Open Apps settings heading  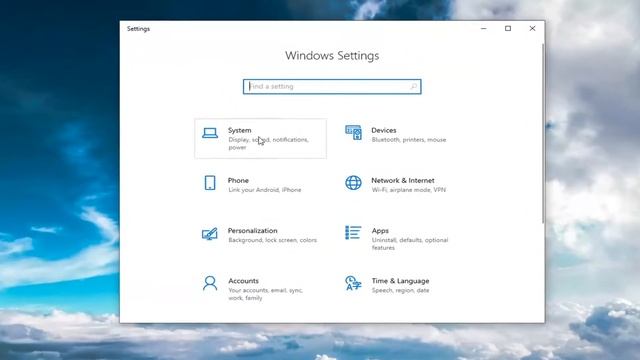coord(380,231)
